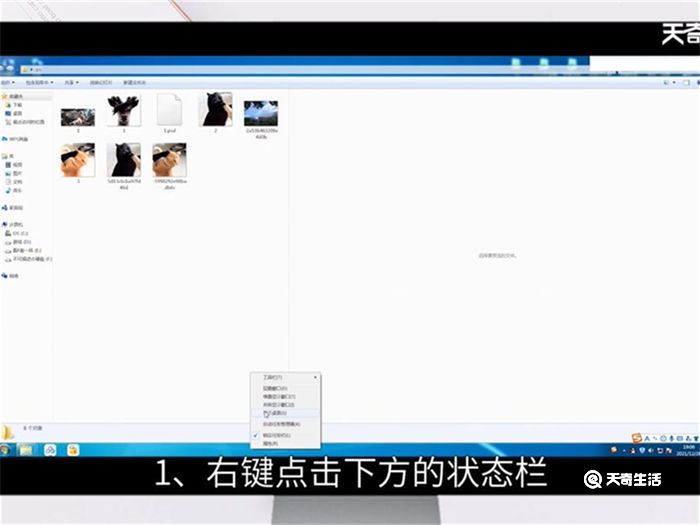Select 最近访问的位置 Recent Places
700x525 pixels.
coord(25,122)
